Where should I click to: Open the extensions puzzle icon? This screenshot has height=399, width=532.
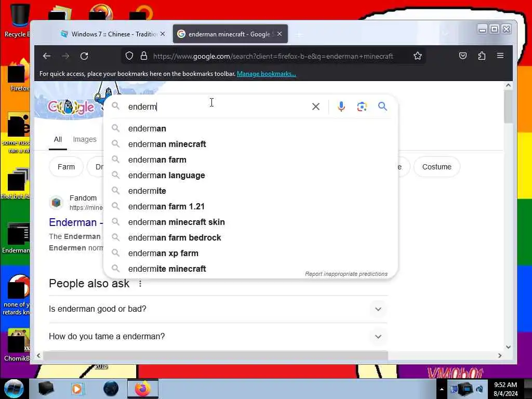pos(482,56)
